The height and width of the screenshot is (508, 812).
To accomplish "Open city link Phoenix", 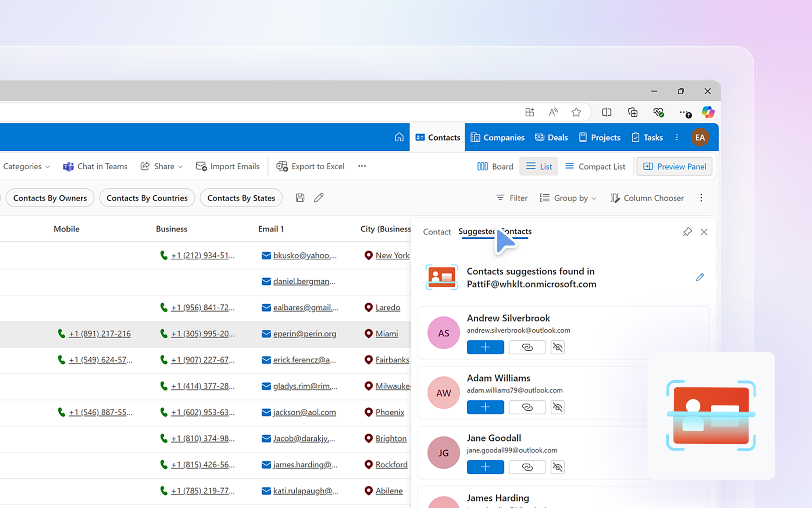I will click(390, 412).
